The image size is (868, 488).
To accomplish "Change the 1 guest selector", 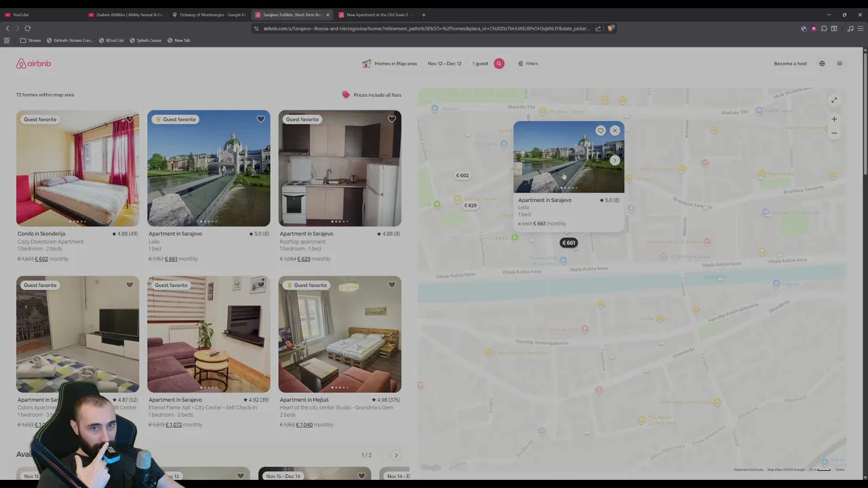I will [x=480, y=64].
